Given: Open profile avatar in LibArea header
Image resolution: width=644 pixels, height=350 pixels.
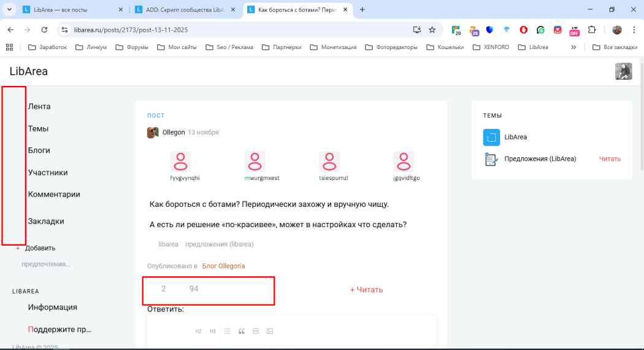Looking at the screenshot, I should tap(624, 71).
